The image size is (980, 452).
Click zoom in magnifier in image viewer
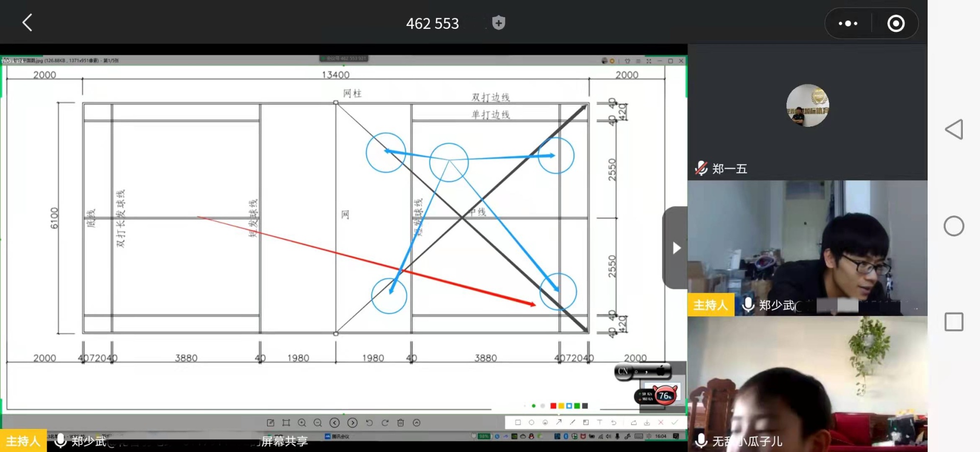(x=302, y=423)
